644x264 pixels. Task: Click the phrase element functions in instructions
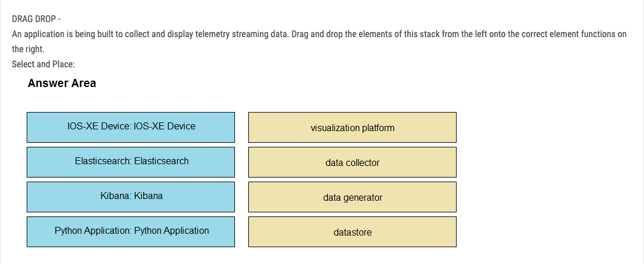(582, 34)
